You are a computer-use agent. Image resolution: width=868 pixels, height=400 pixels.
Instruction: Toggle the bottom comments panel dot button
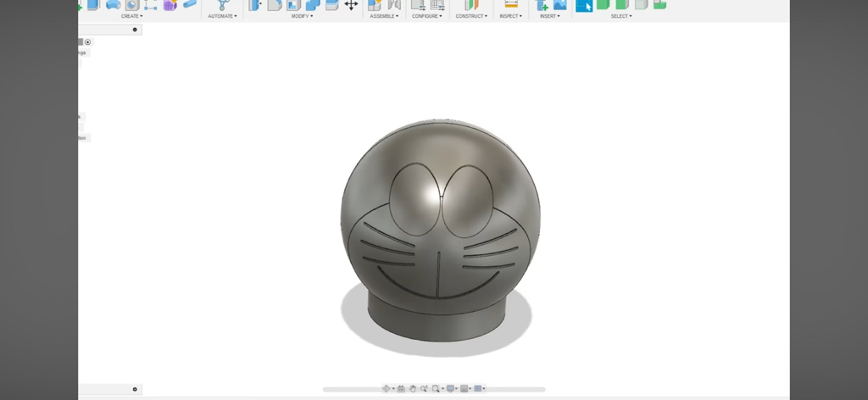(135, 390)
